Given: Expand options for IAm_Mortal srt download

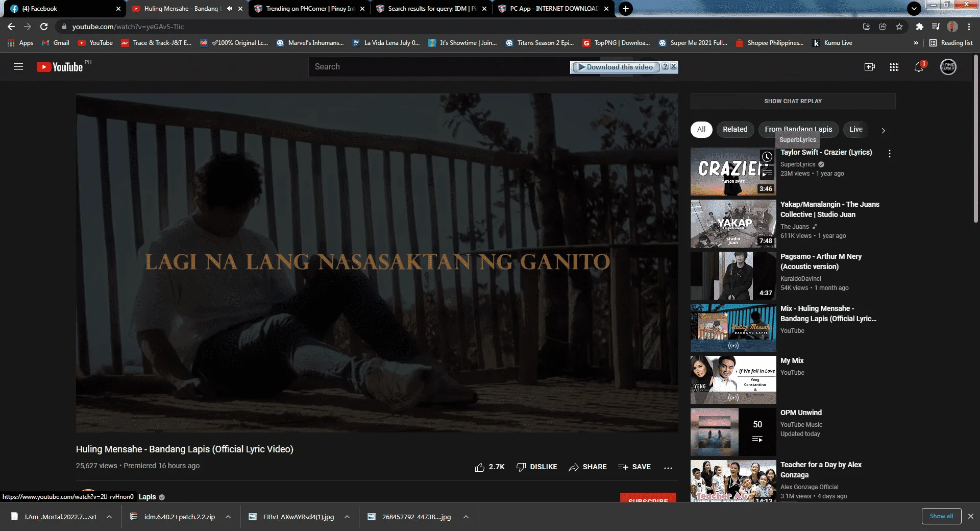Looking at the screenshot, I should (109, 517).
